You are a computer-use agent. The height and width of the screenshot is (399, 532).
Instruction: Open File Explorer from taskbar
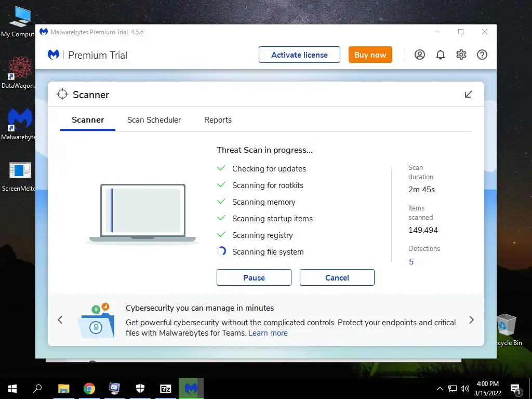click(63, 389)
